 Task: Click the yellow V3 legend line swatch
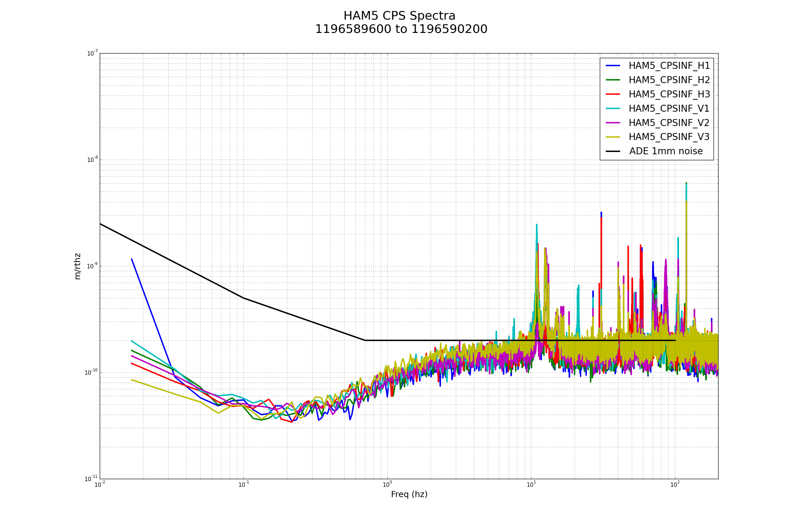pyautogui.click(x=613, y=137)
